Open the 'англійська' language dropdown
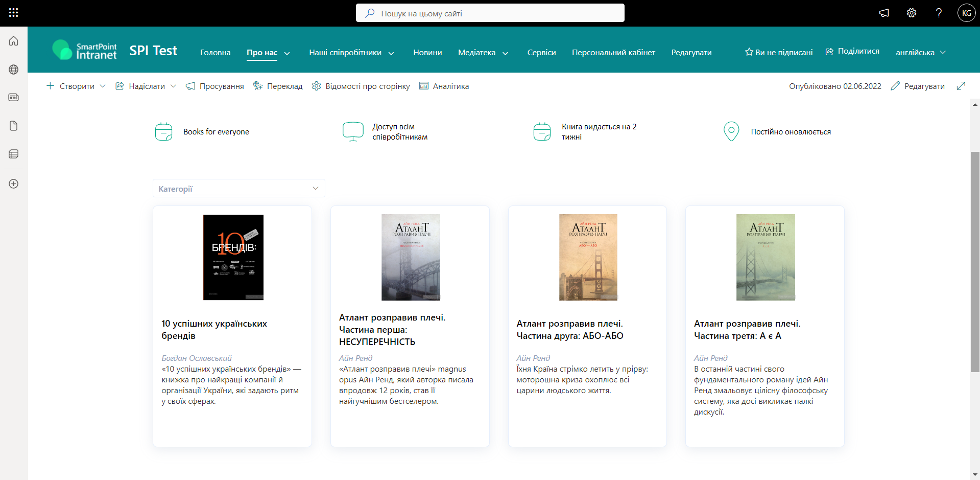The image size is (980, 480). (920, 52)
